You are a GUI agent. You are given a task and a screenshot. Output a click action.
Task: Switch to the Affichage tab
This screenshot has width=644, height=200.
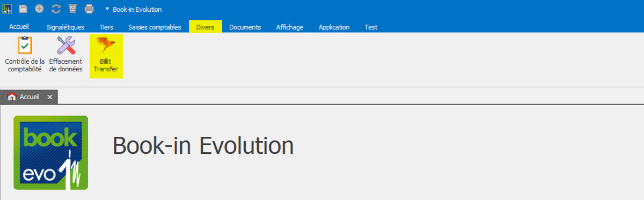289,27
